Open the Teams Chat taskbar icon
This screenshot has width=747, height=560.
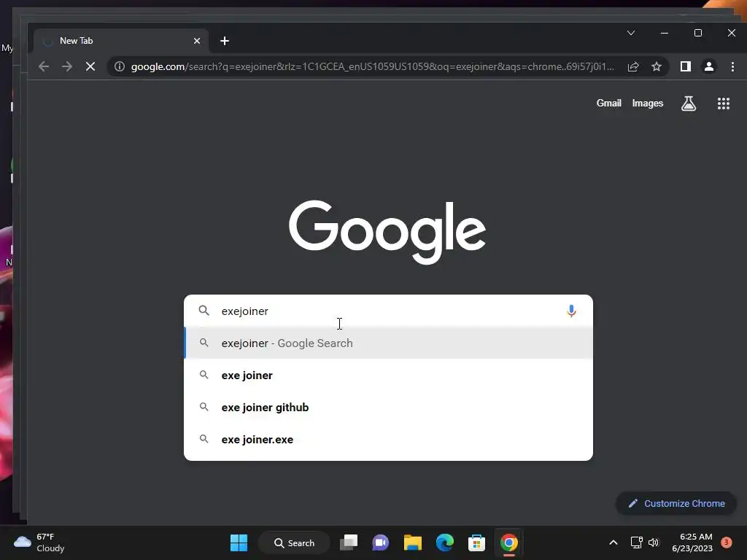click(381, 542)
